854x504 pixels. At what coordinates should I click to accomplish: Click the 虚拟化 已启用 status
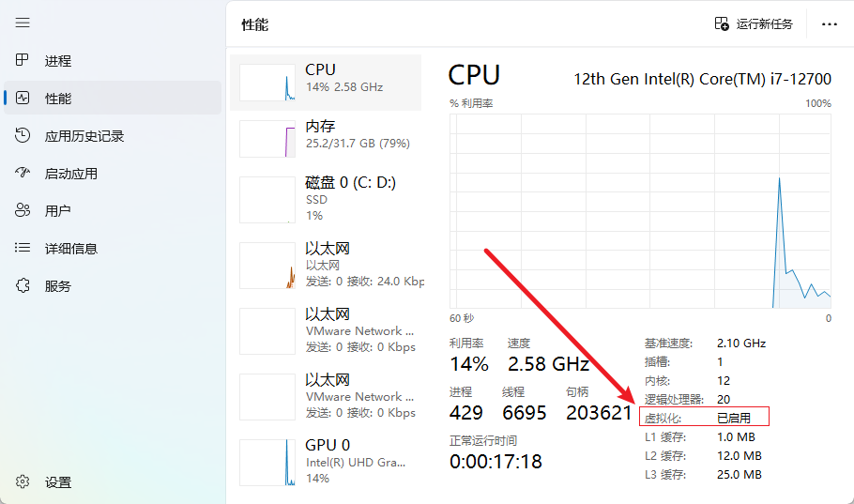(734, 418)
